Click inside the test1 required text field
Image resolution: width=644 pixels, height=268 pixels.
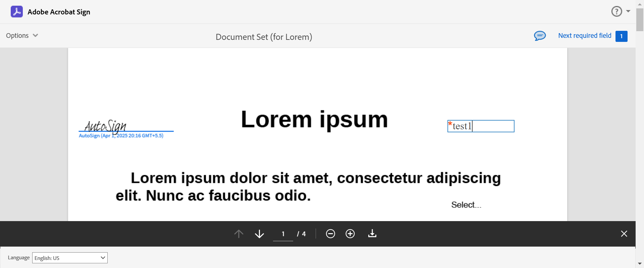coord(481,126)
